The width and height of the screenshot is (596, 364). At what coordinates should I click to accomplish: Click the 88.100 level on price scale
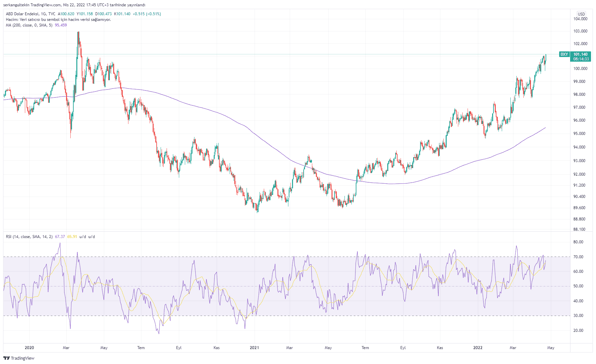pos(579,229)
